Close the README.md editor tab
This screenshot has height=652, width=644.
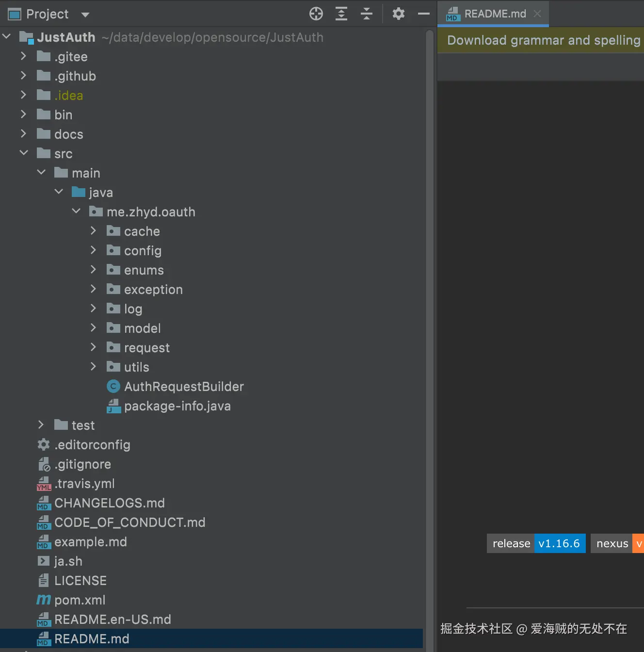[x=537, y=14]
